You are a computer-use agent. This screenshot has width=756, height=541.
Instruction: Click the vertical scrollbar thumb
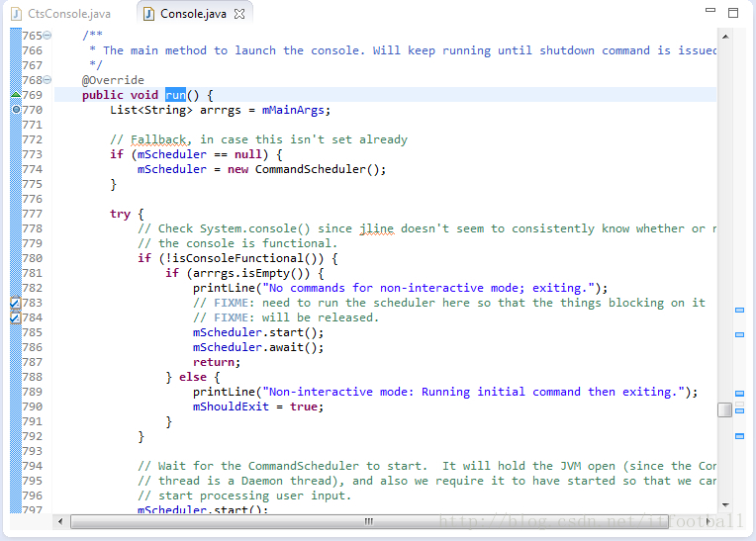pyautogui.click(x=724, y=410)
